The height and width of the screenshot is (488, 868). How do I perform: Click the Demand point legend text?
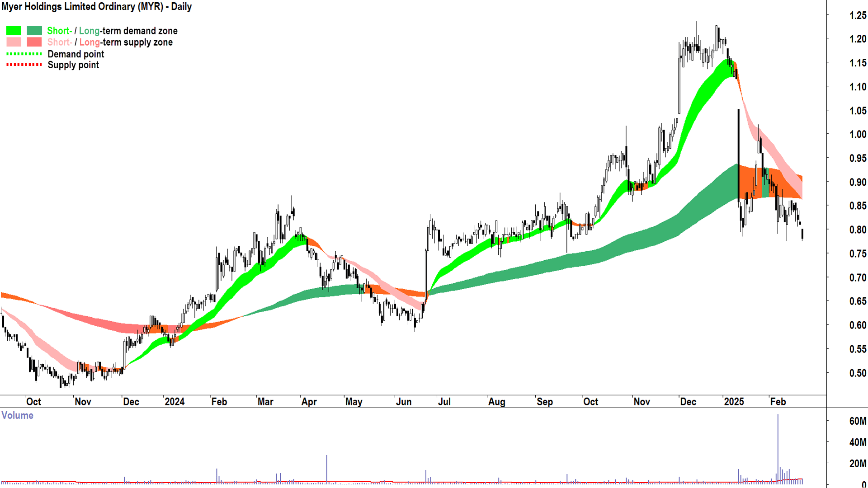(x=76, y=54)
